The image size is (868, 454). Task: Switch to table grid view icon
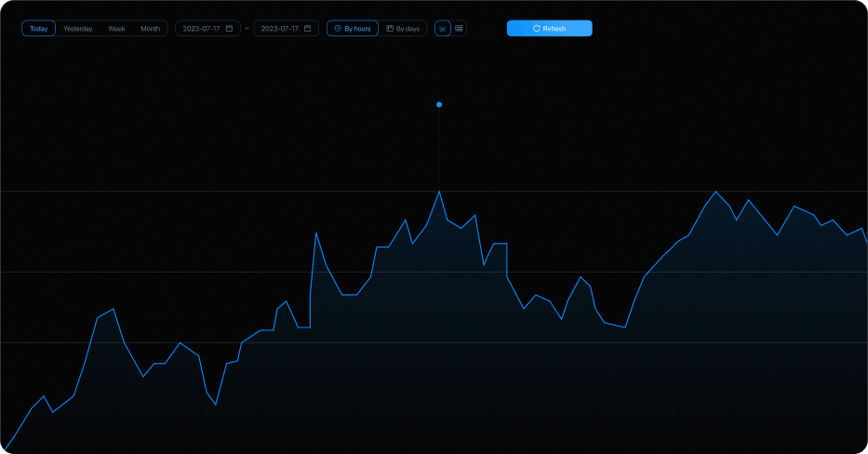(x=459, y=29)
